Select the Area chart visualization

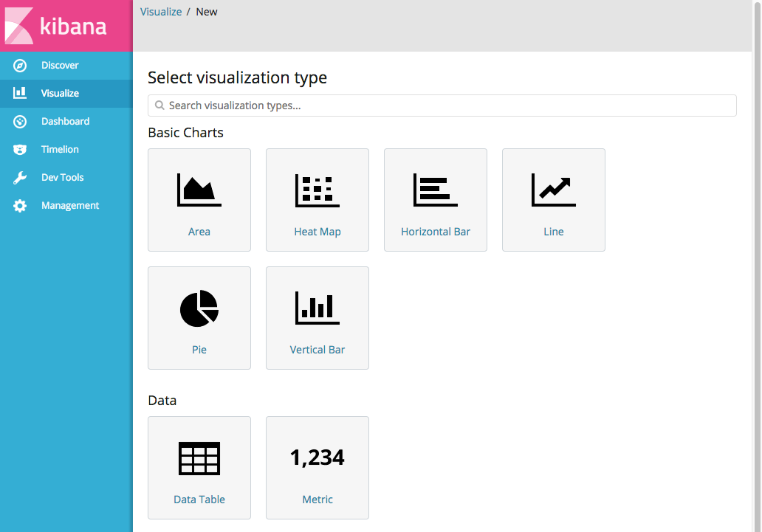pyautogui.click(x=199, y=199)
